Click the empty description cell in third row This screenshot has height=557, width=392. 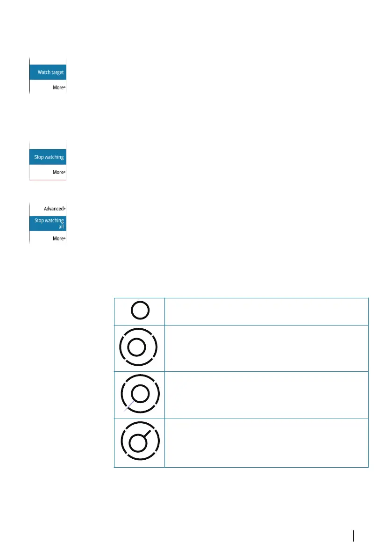(x=266, y=395)
